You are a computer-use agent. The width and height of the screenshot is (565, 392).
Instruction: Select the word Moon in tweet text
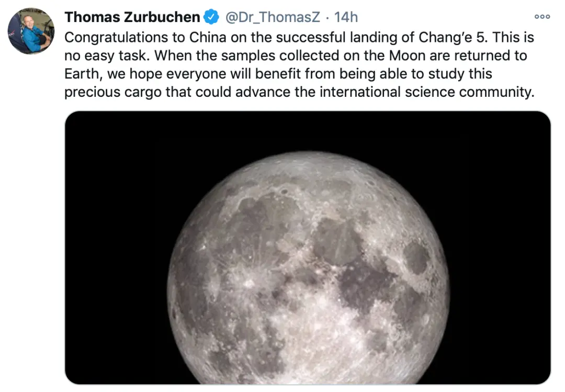coord(407,55)
